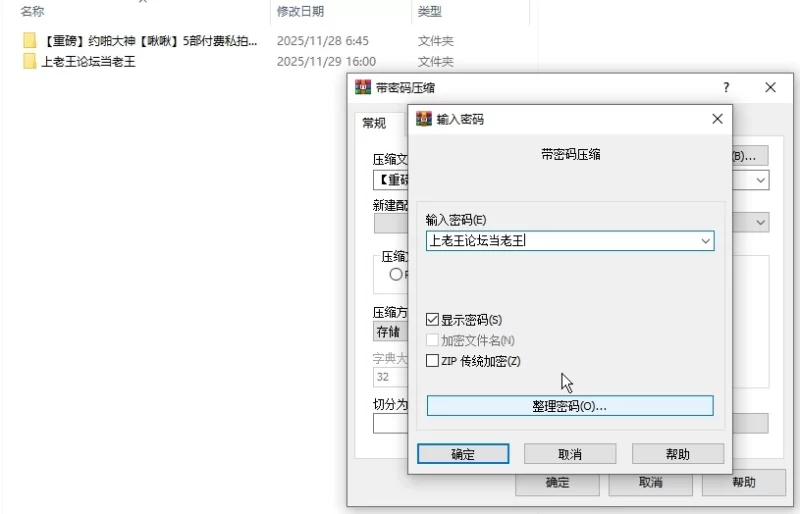Click 帮助 in the 带密码压缩 window
The height and width of the screenshot is (514, 800).
coord(743,482)
